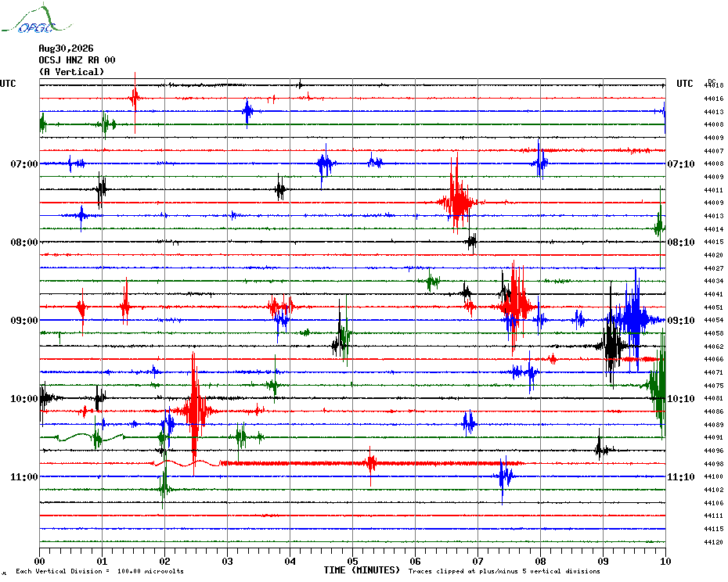Click minute tick label 02 on the axis

(165, 561)
